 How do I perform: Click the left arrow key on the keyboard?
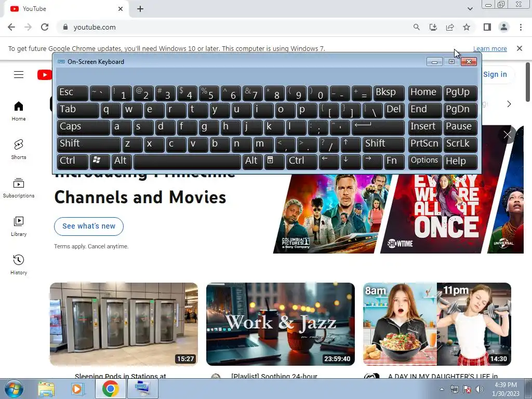(329, 161)
